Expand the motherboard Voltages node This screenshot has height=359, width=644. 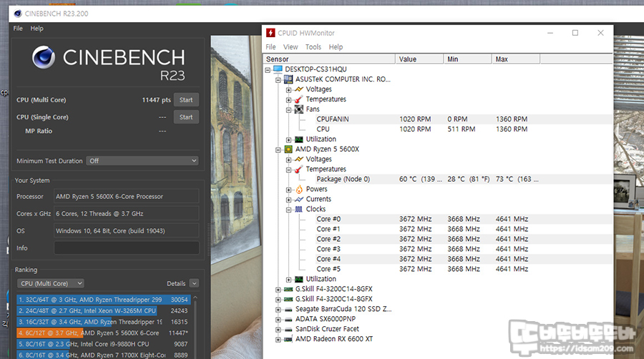tap(289, 90)
